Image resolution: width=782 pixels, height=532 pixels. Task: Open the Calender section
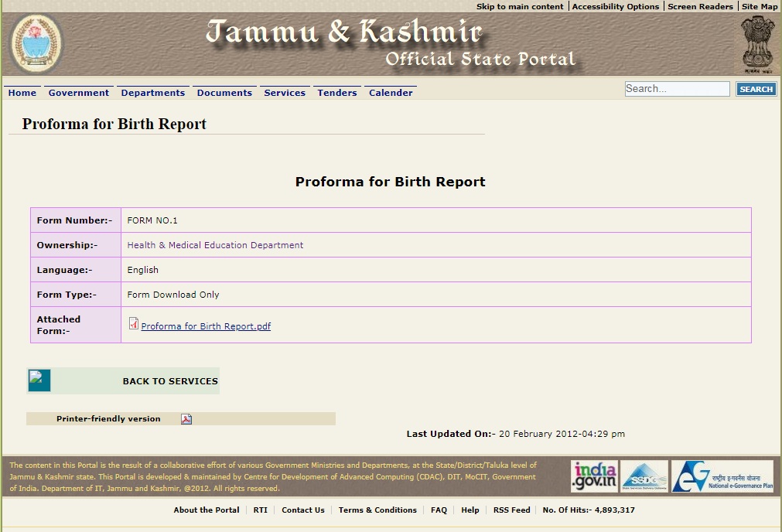(x=391, y=92)
